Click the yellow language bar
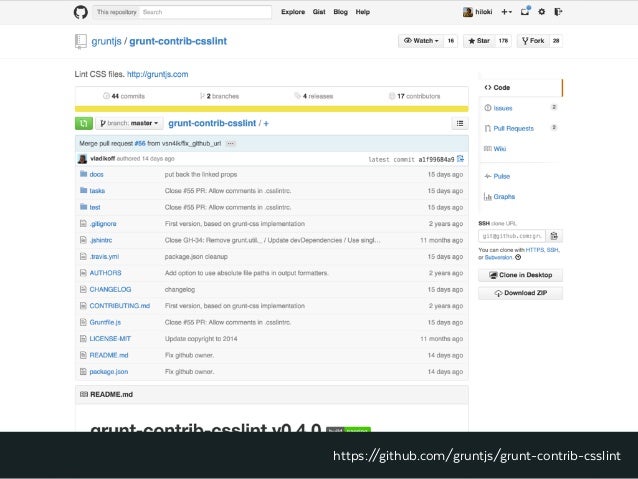This screenshot has width=638, height=479. click(271, 109)
